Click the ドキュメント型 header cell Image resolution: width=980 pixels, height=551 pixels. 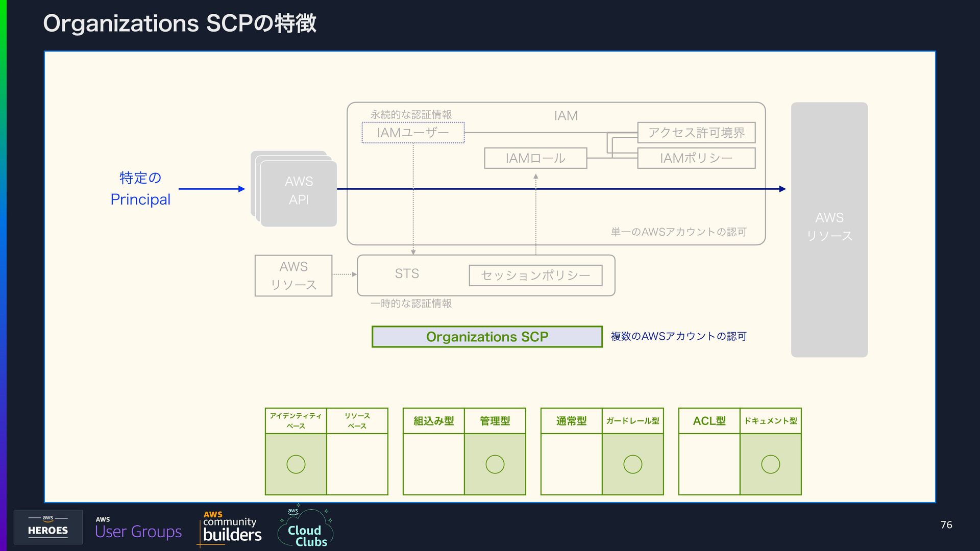pos(771,421)
